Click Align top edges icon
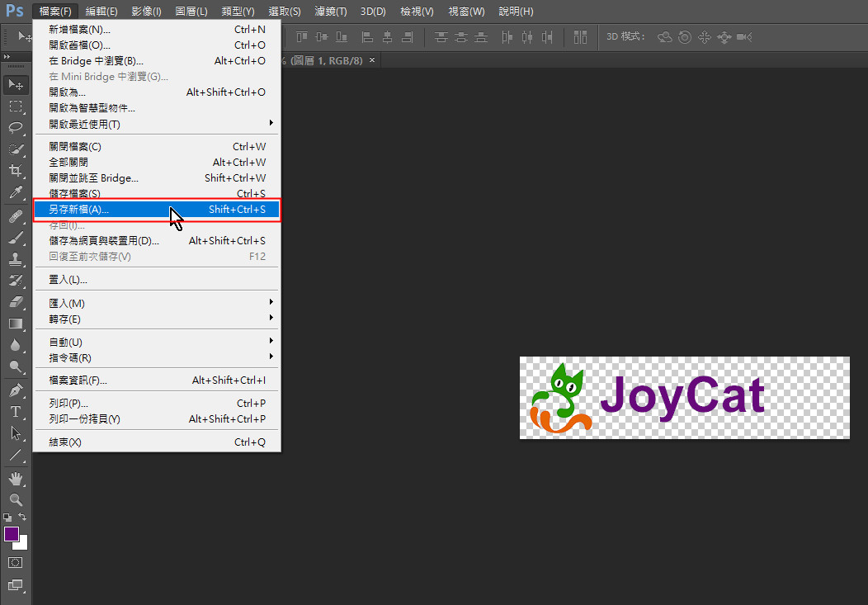The image size is (868, 605). pos(302,37)
